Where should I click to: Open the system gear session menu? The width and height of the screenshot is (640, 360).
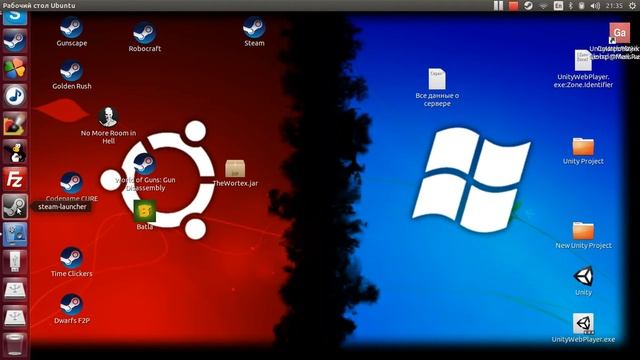(x=632, y=5)
